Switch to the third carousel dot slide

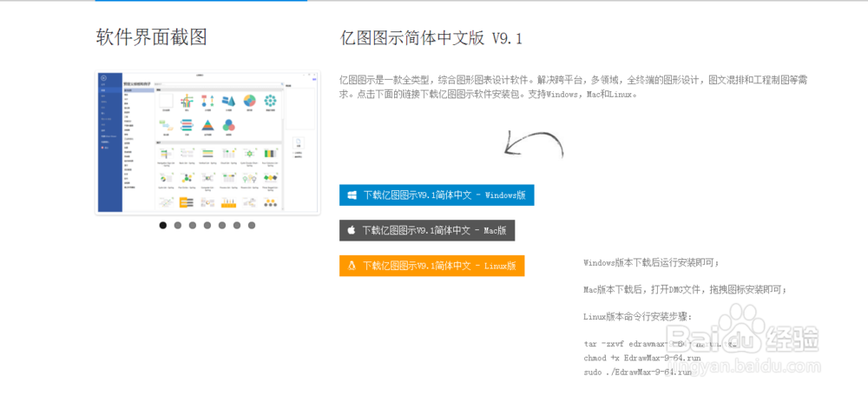[x=193, y=225]
